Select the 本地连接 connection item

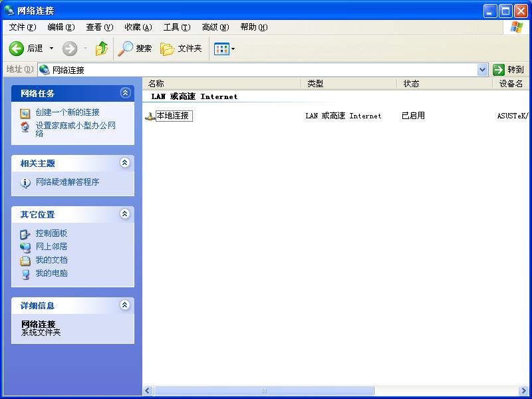click(x=174, y=116)
